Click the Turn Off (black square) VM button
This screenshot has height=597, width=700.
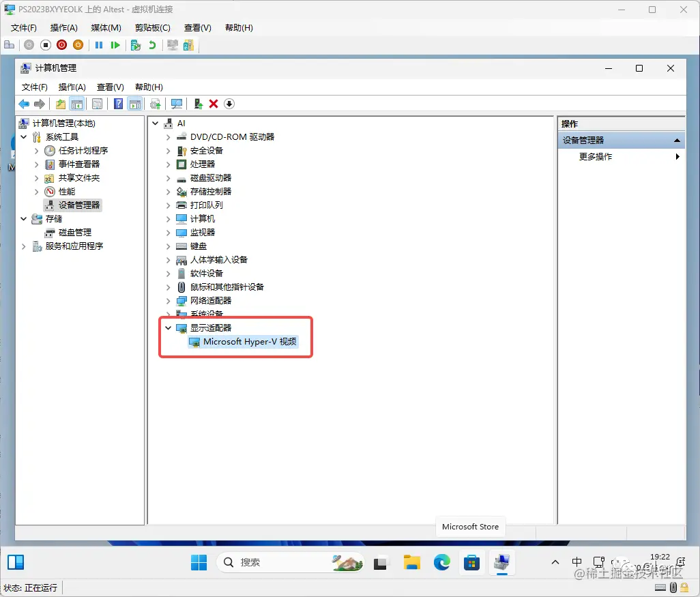pos(46,45)
